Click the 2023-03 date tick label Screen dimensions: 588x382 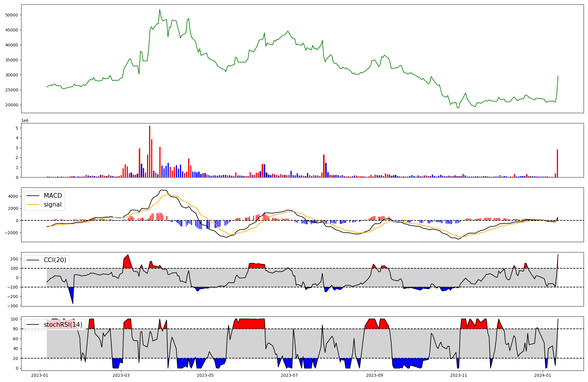(x=121, y=375)
